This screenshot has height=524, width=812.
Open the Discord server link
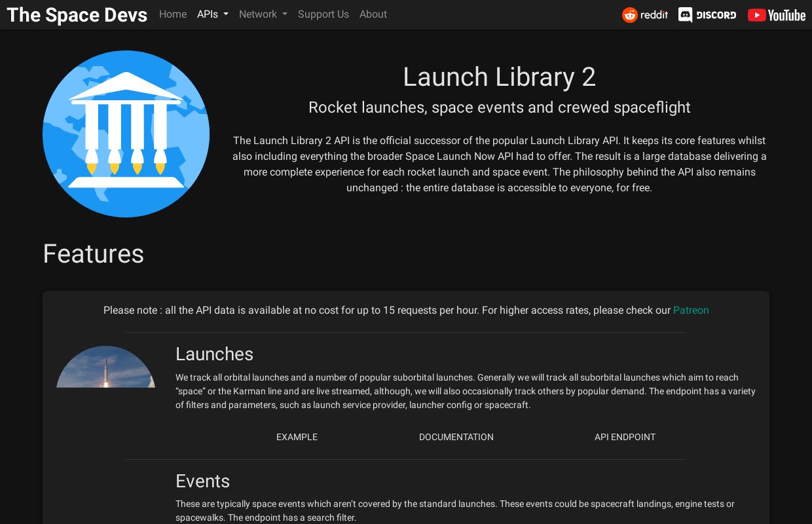[707, 14]
